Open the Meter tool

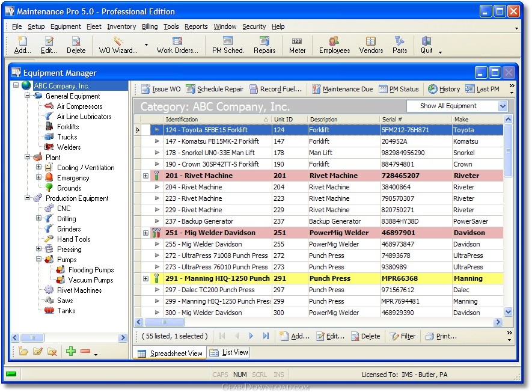[297, 45]
